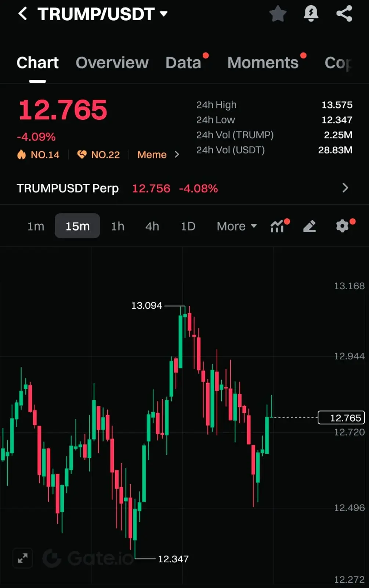Tap the perp change -4.08%
Viewport: 369px width, 588px height.
point(198,189)
